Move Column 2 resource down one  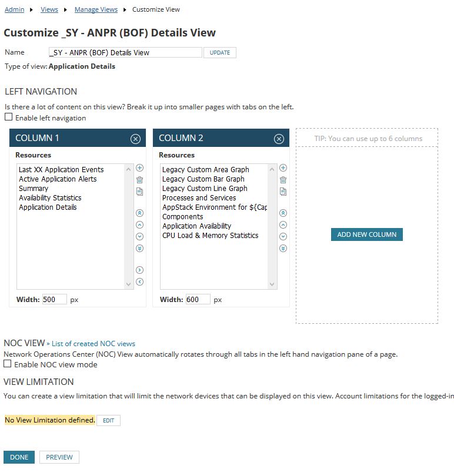[x=283, y=236]
